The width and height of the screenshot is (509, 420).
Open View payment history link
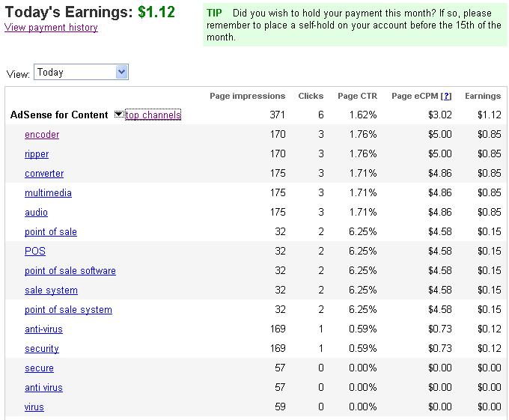[52, 28]
